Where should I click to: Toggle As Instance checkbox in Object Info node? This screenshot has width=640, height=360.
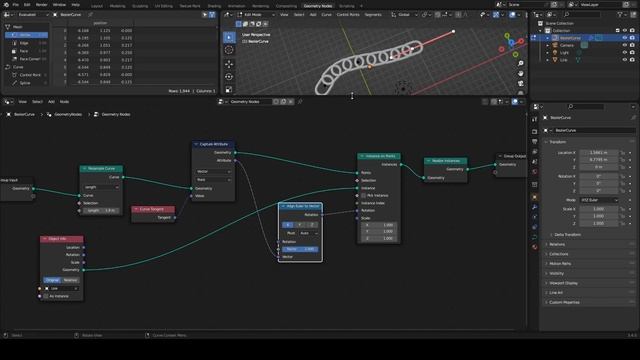[46, 296]
